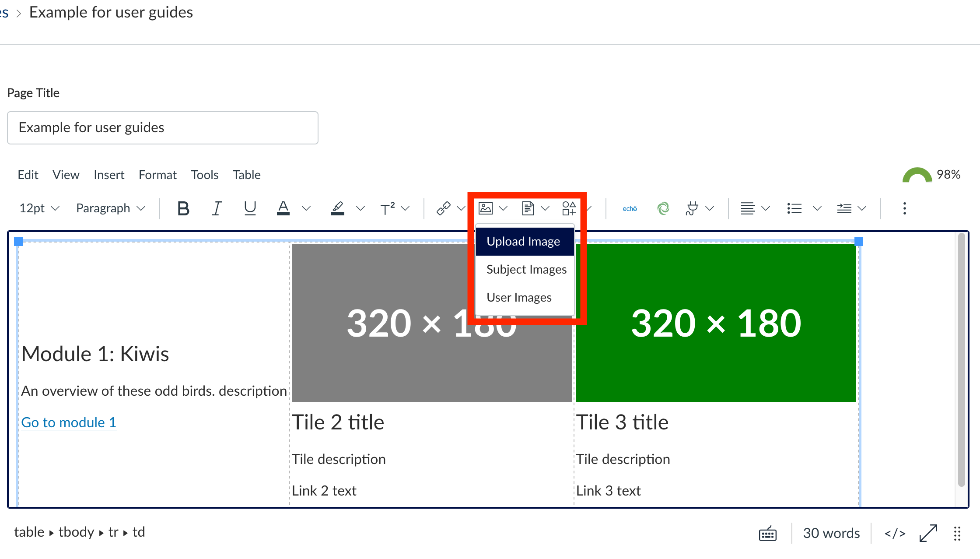Choose Upload Image from dropdown
The width and height of the screenshot is (980, 559).
pyautogui.click(x=525, y=241)
